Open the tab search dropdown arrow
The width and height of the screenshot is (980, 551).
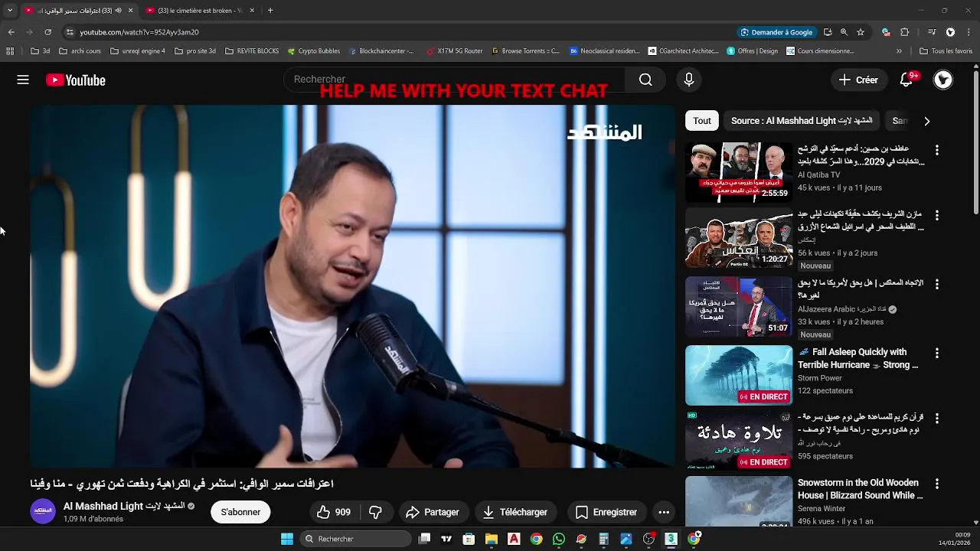pos(10,11)
